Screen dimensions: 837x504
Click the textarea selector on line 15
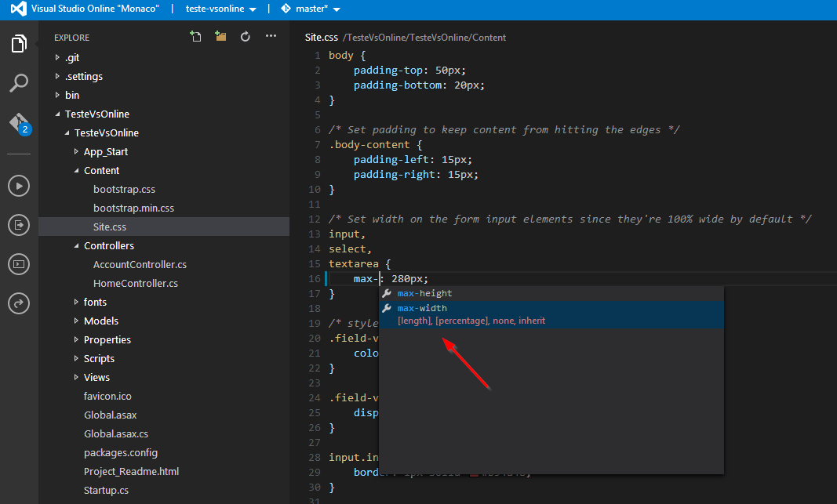(x=353, y=264)
